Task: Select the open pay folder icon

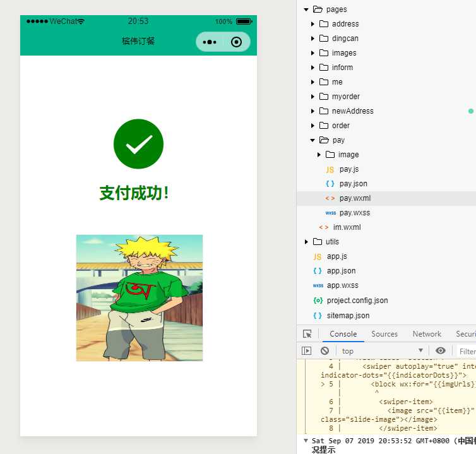Action: 324,140
